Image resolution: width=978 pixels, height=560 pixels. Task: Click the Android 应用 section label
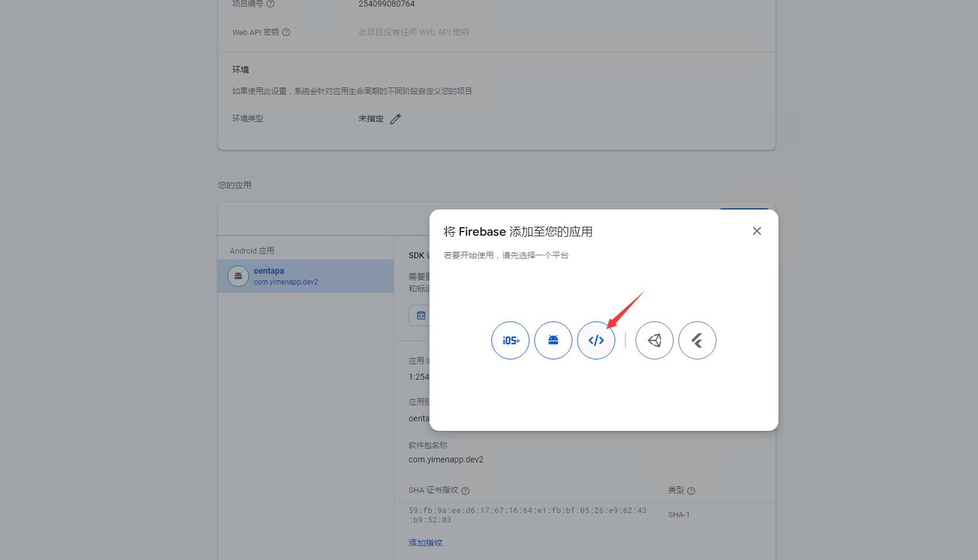252,251
